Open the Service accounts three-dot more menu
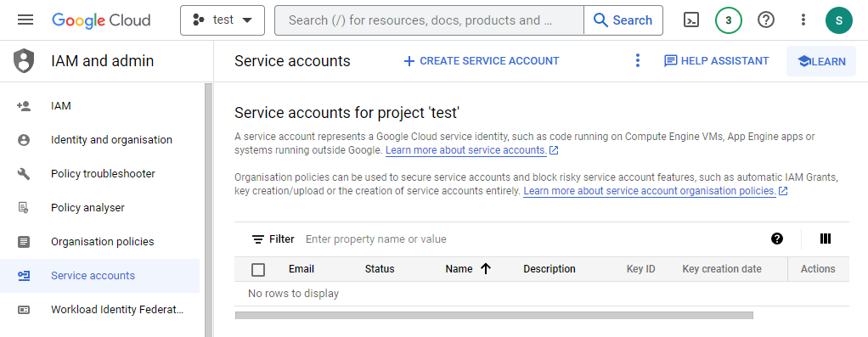This screenshot has height=337, width=868. [638, 61]
